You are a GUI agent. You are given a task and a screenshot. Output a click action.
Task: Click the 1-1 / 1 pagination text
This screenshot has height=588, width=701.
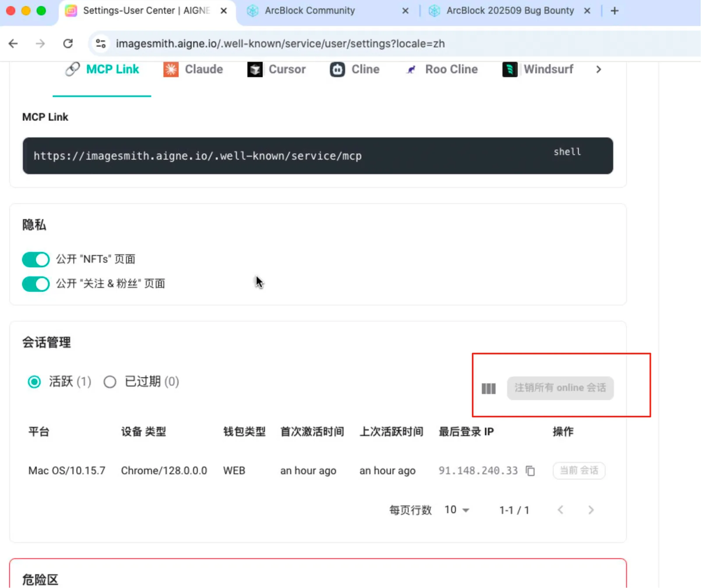514,510
